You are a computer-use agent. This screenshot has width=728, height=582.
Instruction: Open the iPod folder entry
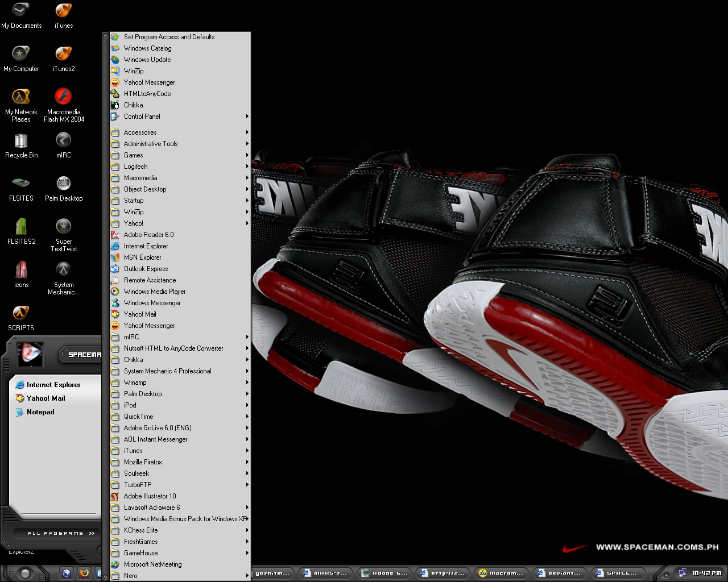180,405
